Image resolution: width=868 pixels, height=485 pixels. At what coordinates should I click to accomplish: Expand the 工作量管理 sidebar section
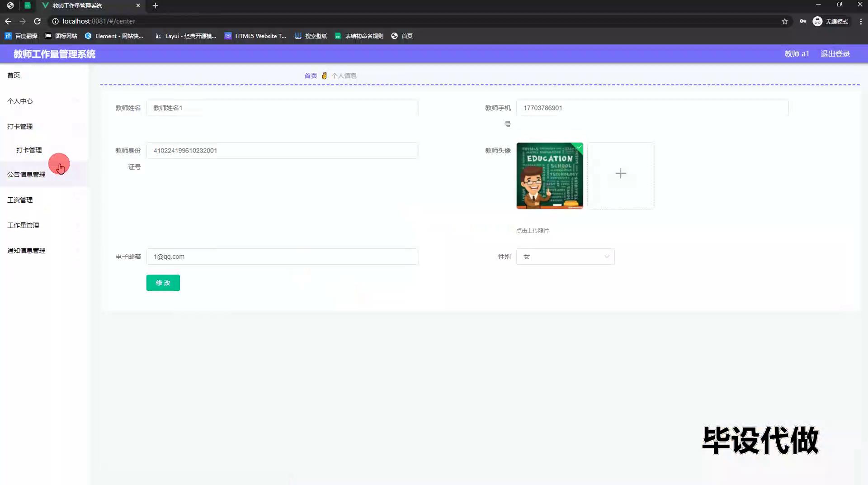(x=24, y=225)
